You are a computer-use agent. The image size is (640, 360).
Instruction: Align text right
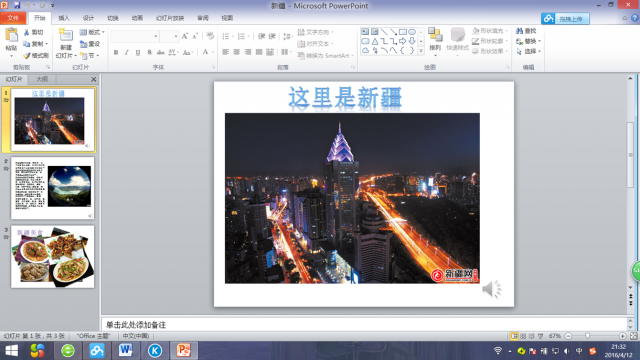coord(248,52)
